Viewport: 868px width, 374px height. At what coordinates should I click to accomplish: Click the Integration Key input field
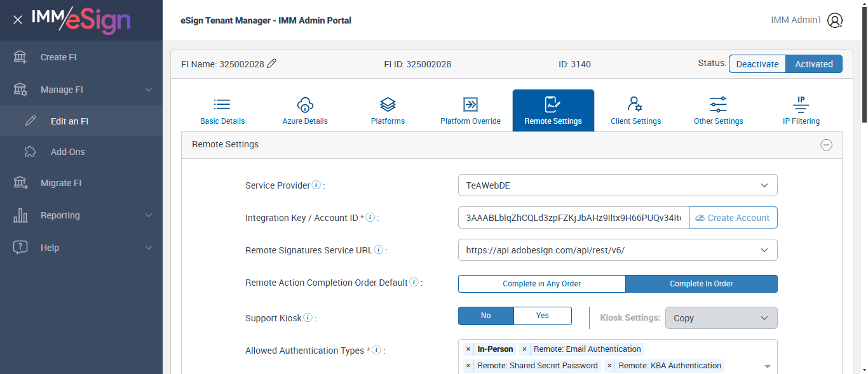point(573,218)
